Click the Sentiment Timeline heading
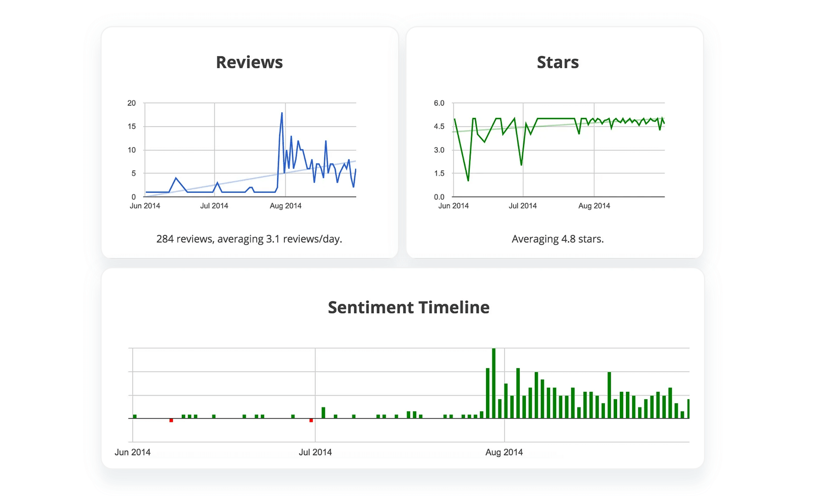Image resolution: width=813 pixels, height=504 pixels. [409, 308]
